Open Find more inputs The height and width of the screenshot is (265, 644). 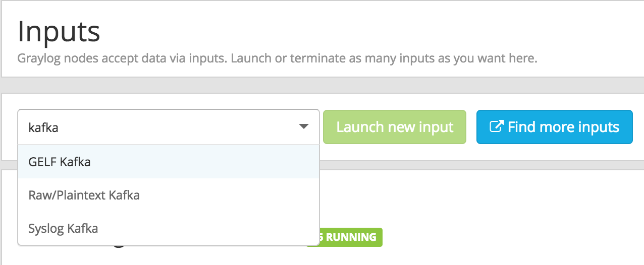(x=554, y=127)
